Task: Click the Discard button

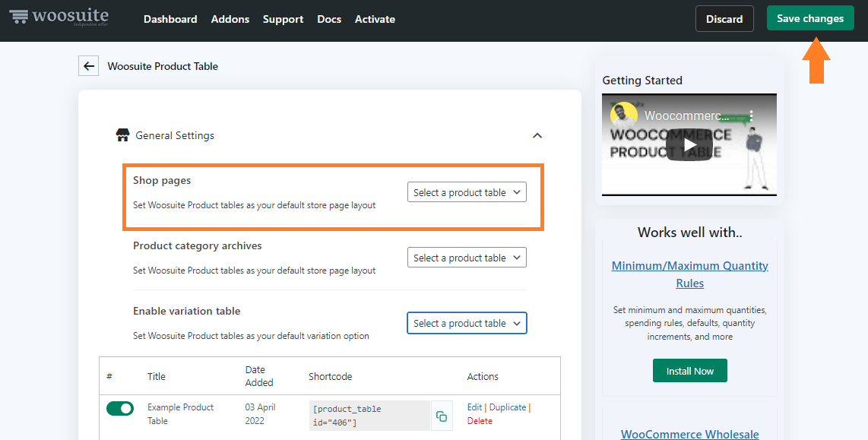Action: click(x=724, y=19)
